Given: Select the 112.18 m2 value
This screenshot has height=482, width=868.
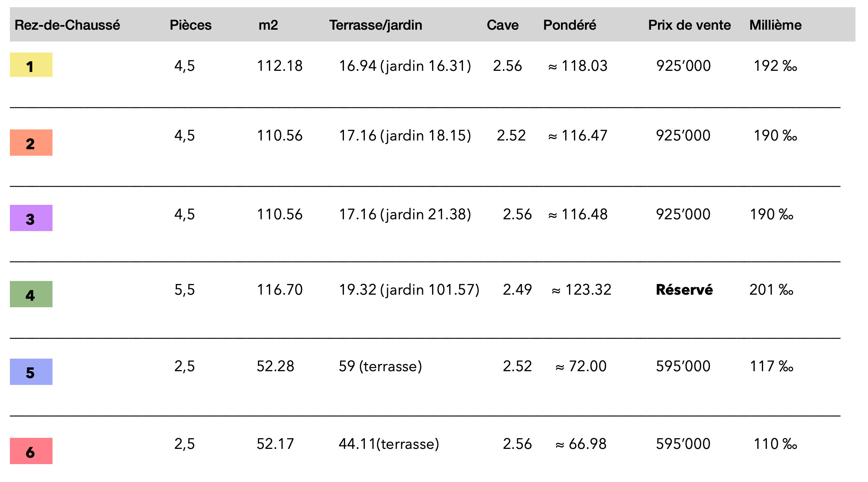Looking at the screenshot, I should coord(280,66).
